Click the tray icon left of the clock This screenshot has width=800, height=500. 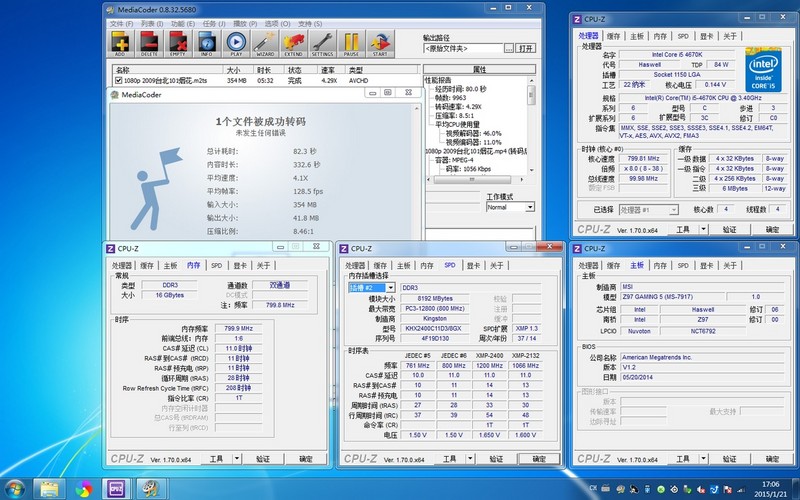tap(739, 489)
